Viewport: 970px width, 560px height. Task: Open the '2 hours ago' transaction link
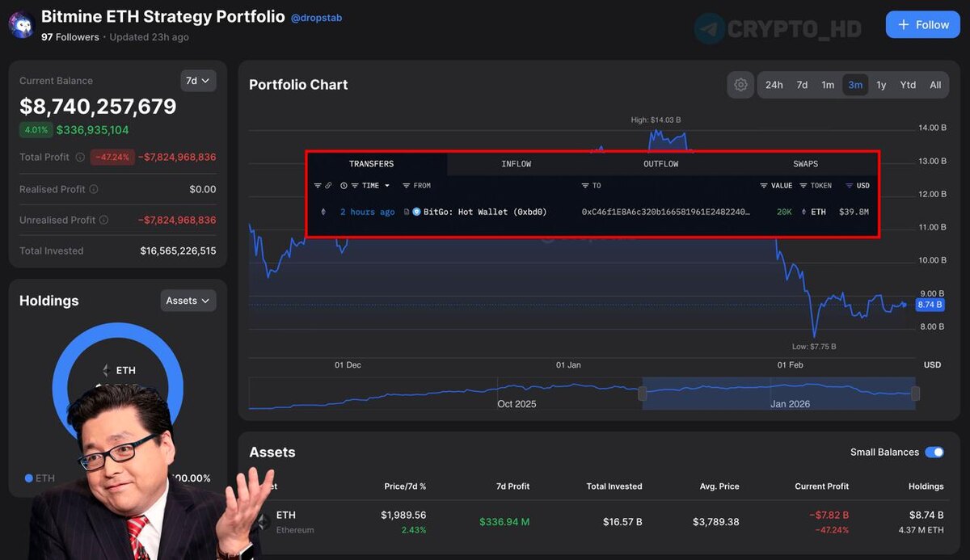[x=367, y=212]
